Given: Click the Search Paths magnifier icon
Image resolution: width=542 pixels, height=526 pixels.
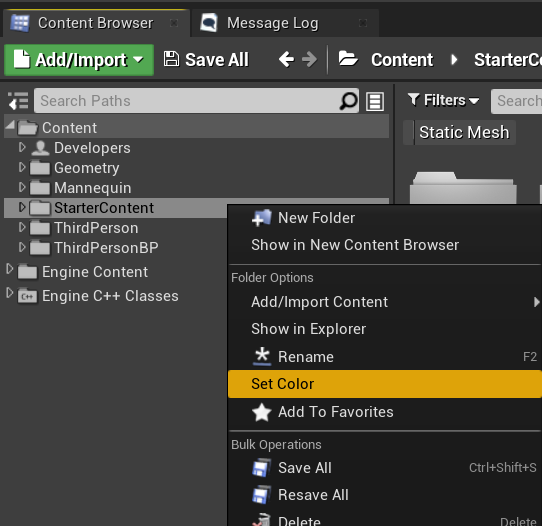Looking at the screenshot, I should coord(348,101).
